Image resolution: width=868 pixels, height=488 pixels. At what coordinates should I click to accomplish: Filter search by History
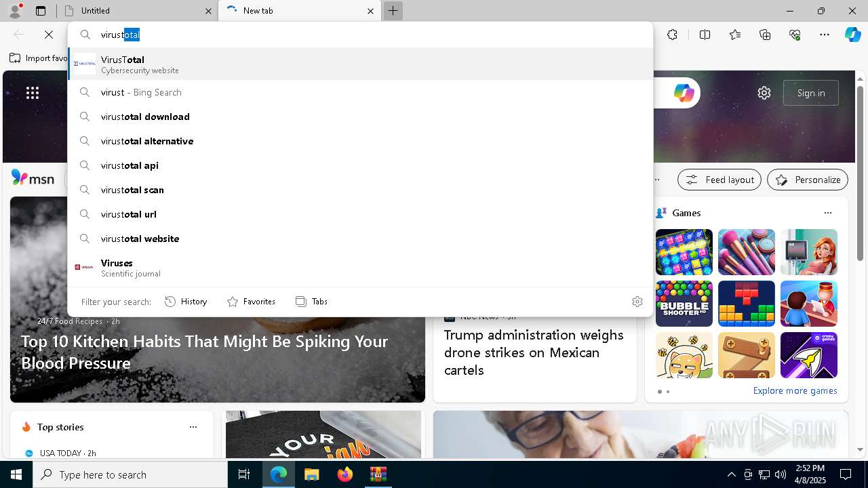coord(186,302)
